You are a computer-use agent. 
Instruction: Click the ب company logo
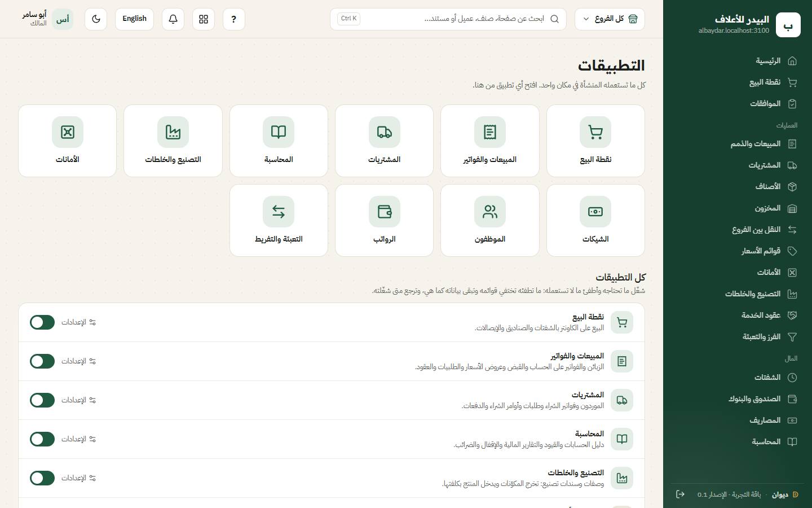click(x=788, y=25)
